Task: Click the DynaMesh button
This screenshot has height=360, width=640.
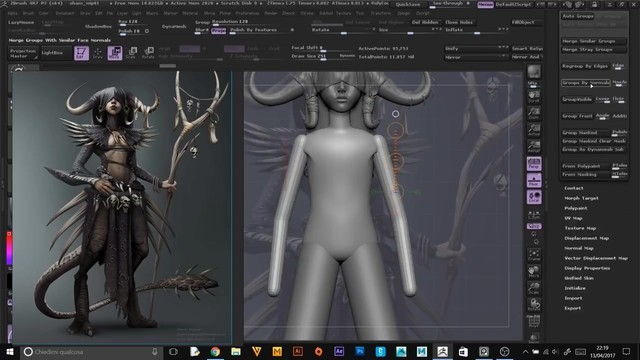Action: tap(174, 27)
